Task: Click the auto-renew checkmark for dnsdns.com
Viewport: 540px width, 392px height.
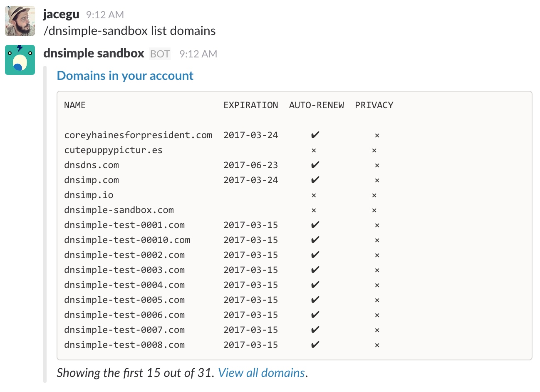Action: click(x=315, y=165)
